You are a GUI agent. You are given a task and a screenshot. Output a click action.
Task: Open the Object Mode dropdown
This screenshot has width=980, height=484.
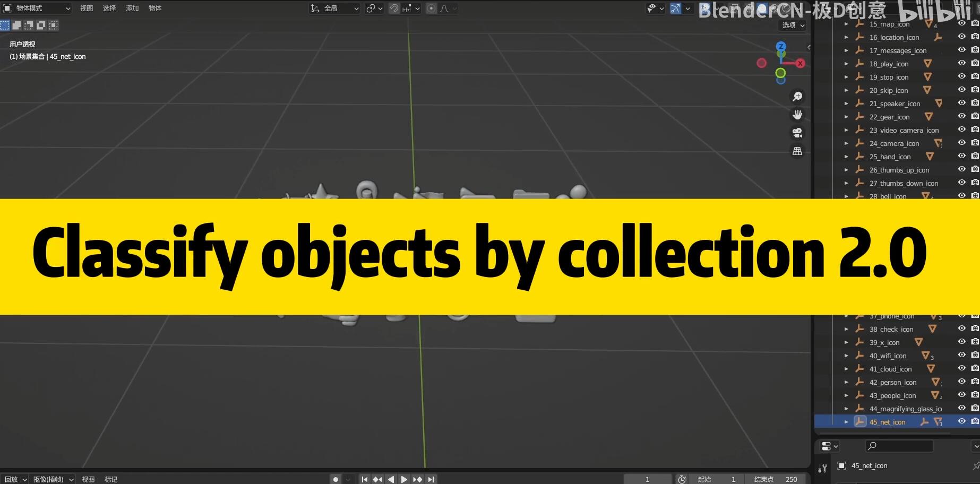[37, 8]
